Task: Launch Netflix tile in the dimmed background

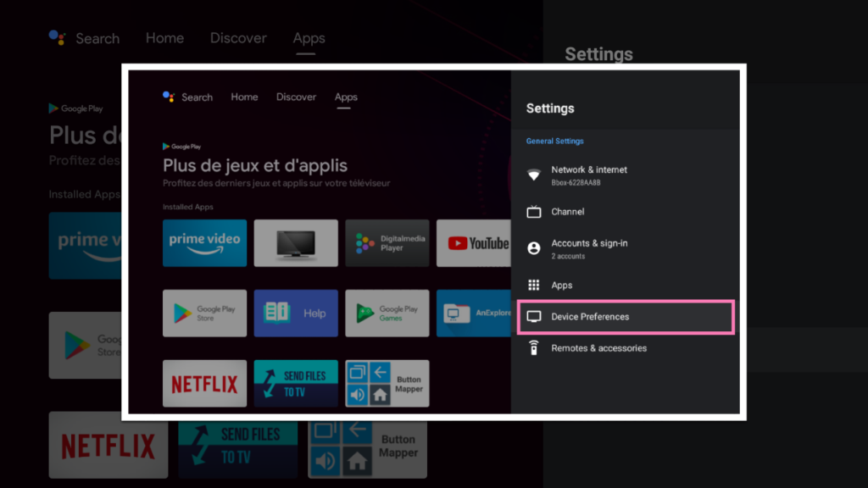Action: click(x=108, y=446)
